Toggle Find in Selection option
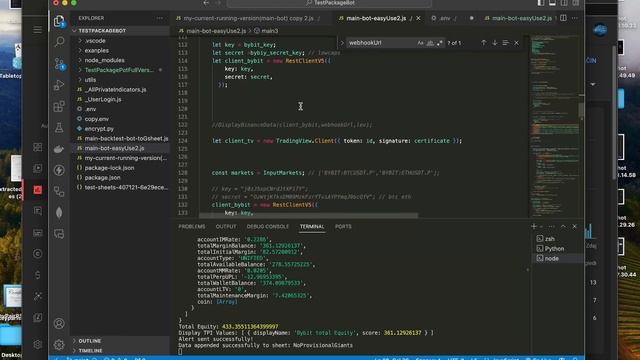Screen dimensions: 640x360 tap(506, 42)
